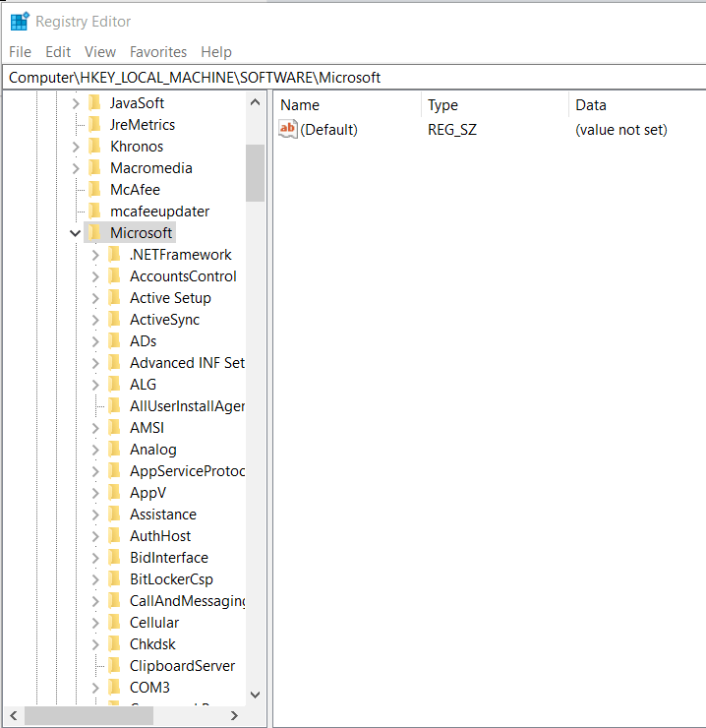Screen dimensions: 706x728
Task: Expand the .NETFramework key
Action: tap(95, 255)
